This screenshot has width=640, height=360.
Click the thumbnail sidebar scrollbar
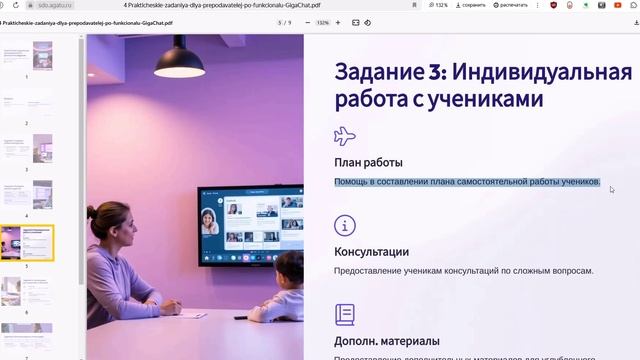tap(81, 161)
